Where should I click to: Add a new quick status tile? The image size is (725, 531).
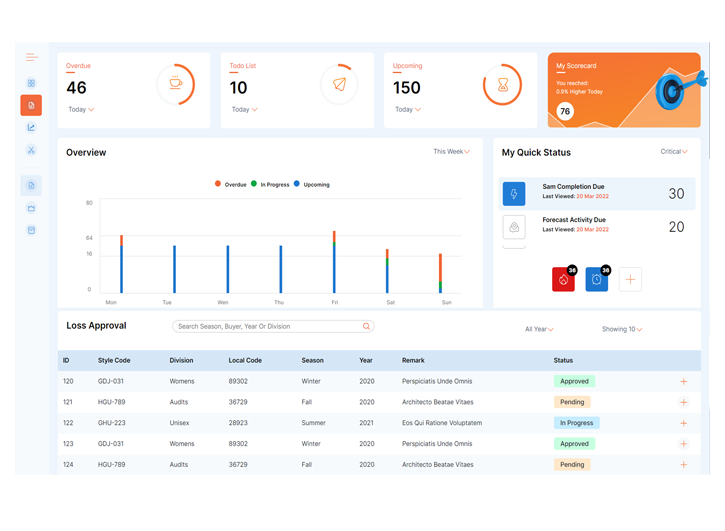[630, 280]
